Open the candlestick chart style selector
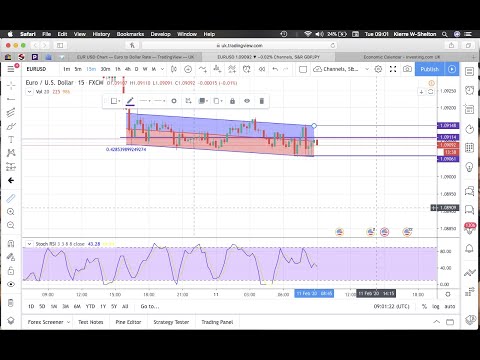Viewport: 480px width, 360px height. [x=174, y=69]
